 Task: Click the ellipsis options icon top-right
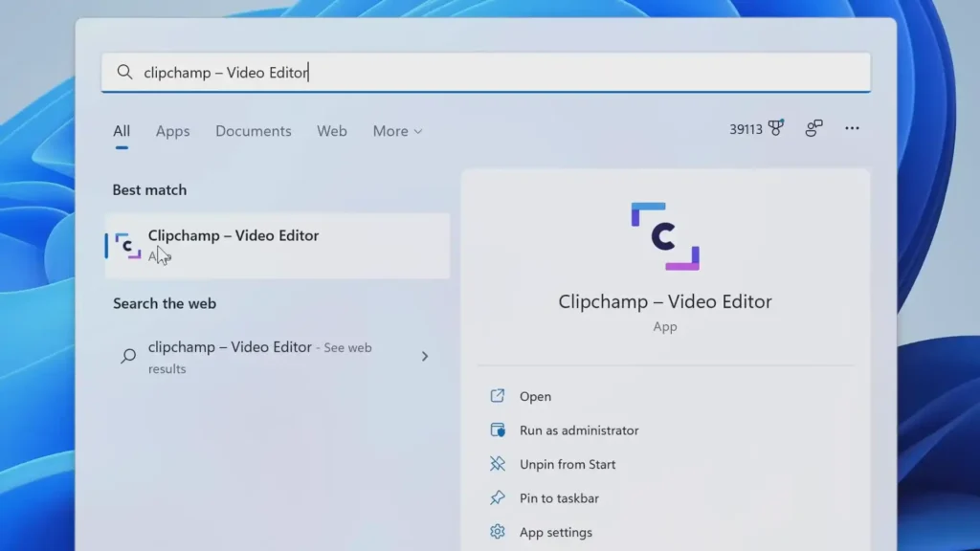point(852,128)
